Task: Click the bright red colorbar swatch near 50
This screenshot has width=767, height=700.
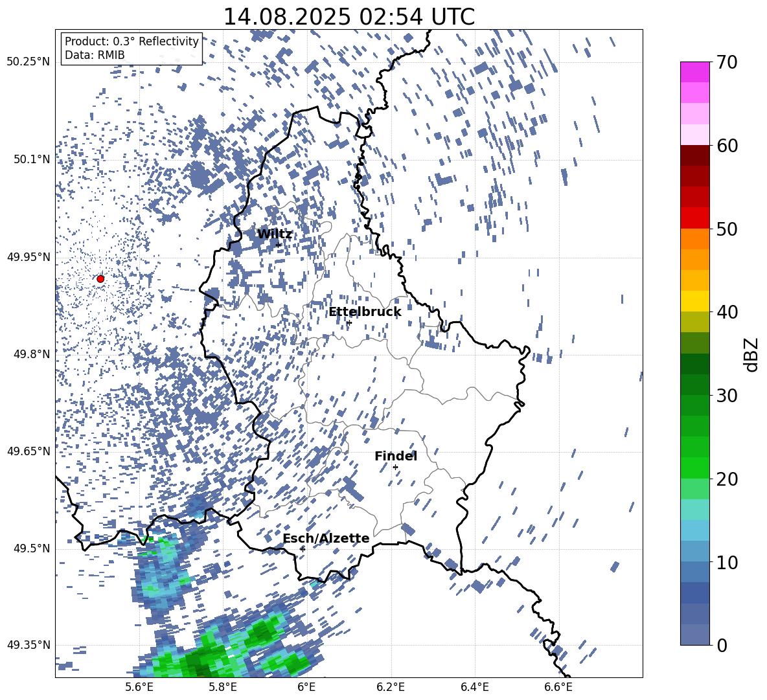Action: click(x=694, y=218)
